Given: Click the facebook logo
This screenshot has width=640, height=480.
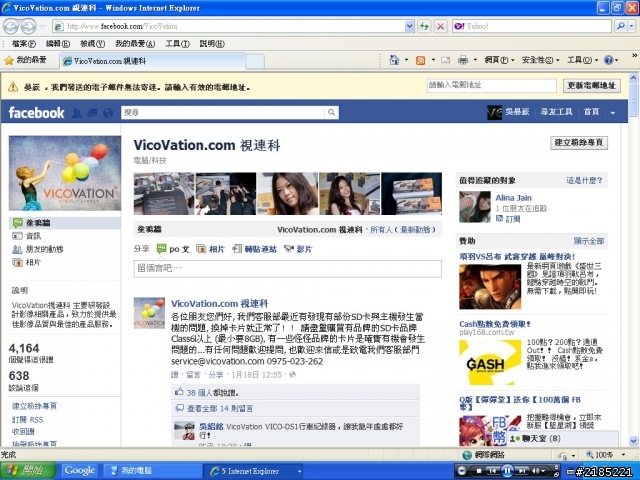Looking at the screenshot, I should [36, 112].
